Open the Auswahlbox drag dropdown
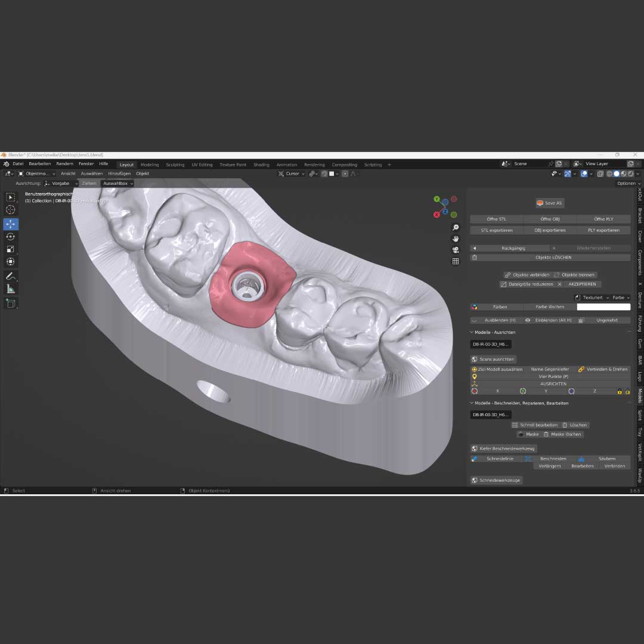The image size is (644, 644). 117,184
